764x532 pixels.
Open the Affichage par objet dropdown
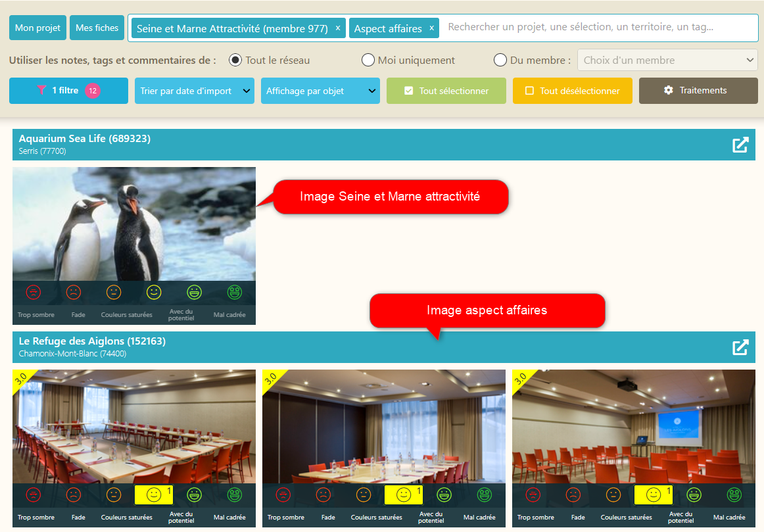click(x=320, y=91)
